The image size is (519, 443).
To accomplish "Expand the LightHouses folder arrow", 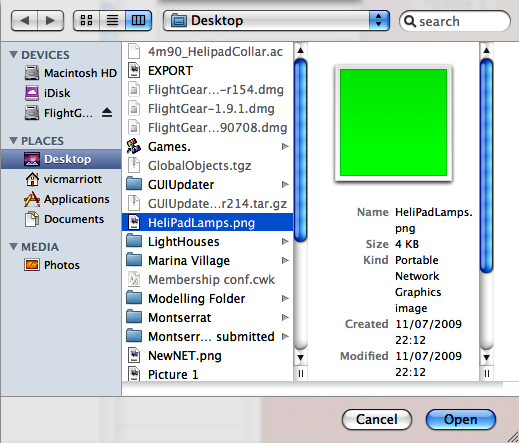I will coord(285,241).
